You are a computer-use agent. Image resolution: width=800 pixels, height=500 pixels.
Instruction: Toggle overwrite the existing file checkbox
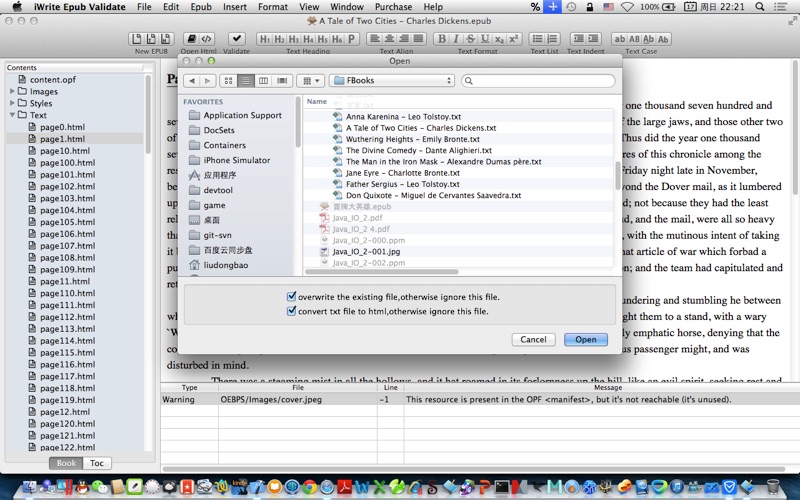click(x=291, y=296)
